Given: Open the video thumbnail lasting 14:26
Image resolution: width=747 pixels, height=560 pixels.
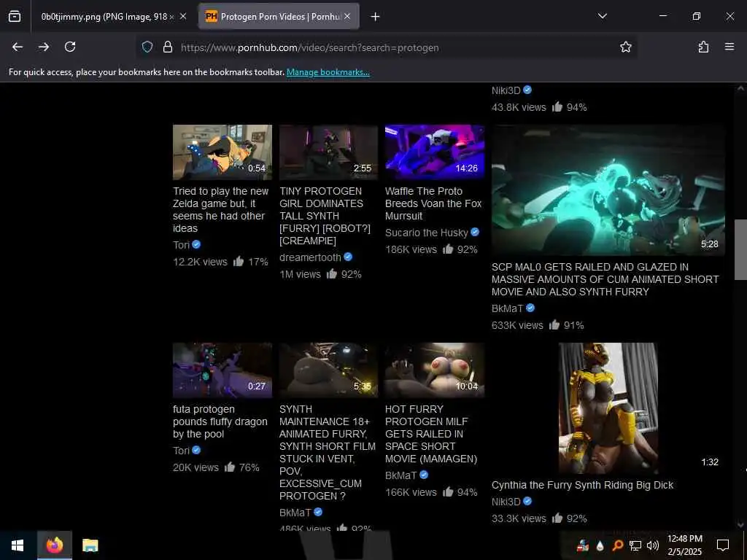Looking at the screenshot, I should [x=435, y=152].
